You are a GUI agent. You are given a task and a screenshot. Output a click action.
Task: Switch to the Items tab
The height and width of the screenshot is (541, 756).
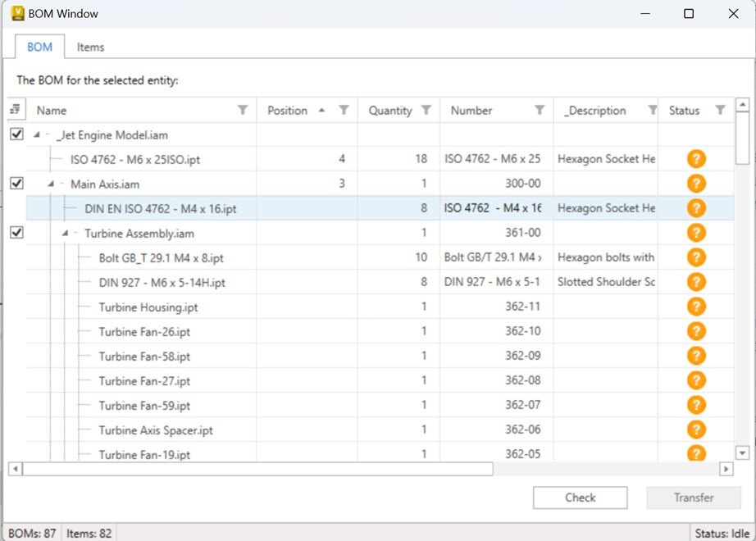(x=90, y=47)
